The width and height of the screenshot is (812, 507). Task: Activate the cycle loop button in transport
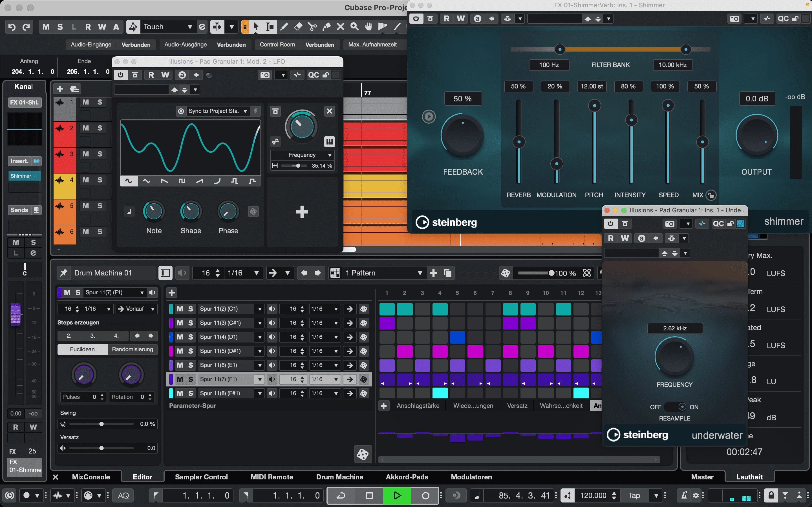pyautogui.click(x=341, y=495)
